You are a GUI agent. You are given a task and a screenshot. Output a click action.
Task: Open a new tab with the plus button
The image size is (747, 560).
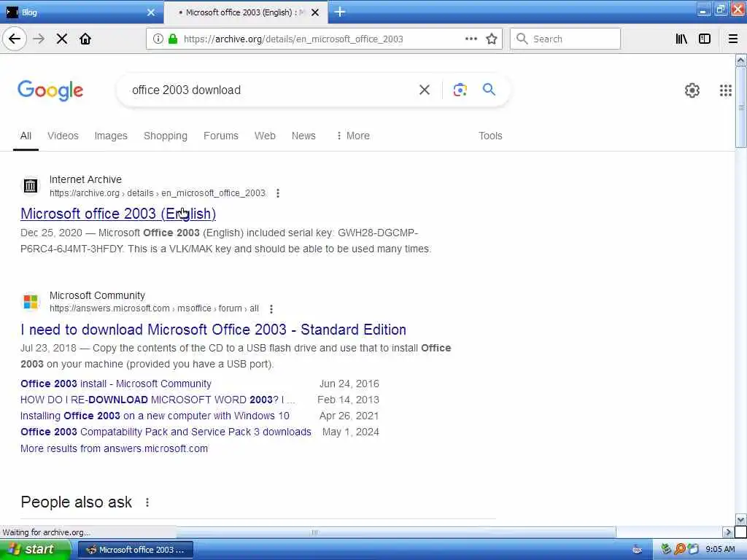click(340, 12)
